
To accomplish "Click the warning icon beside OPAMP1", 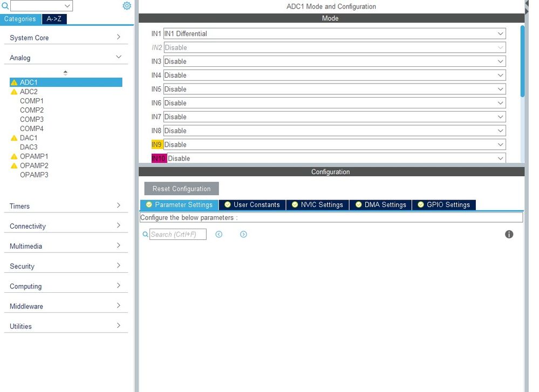I will [14, 156].
